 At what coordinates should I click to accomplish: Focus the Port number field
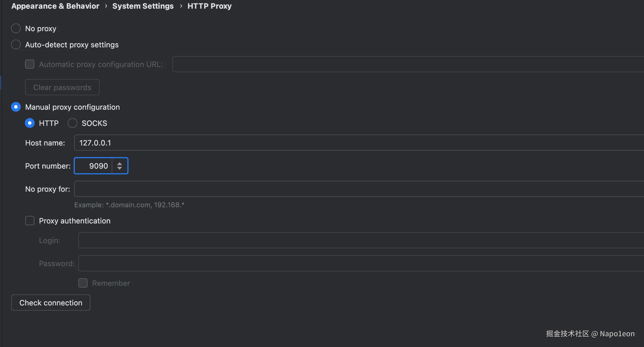(94, 166)
